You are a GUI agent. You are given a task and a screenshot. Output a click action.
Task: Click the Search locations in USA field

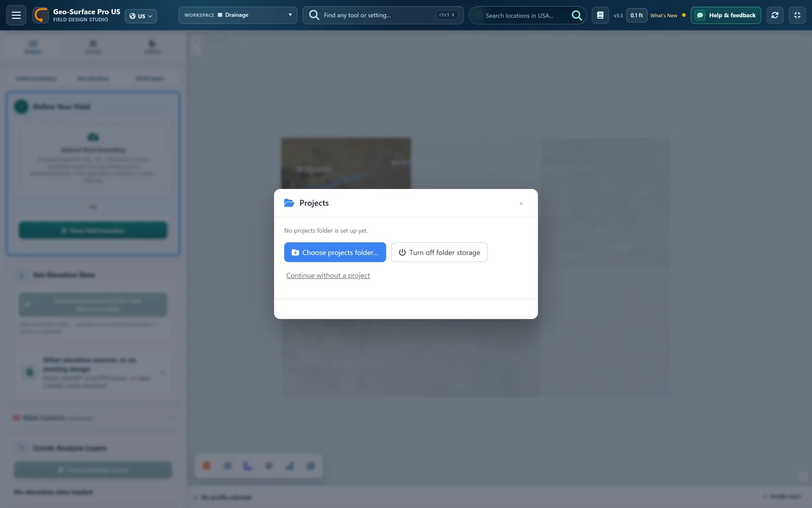(x=520, y=16)
